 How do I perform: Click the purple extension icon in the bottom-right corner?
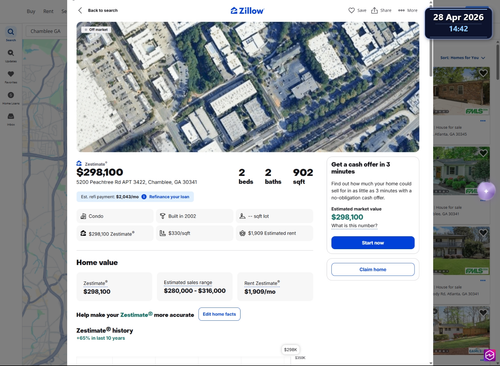pyautogui.click(x=490, y=355)
